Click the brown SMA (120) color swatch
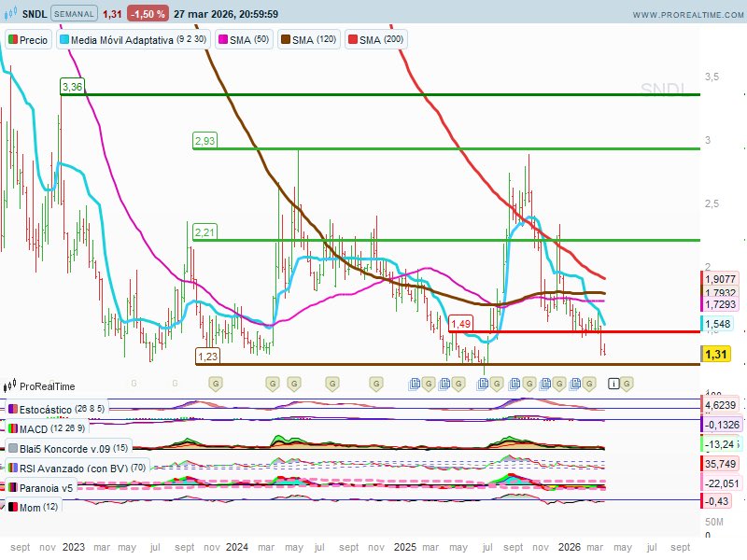The width and height of the screenshot is (747, 560). click(286, 39)
